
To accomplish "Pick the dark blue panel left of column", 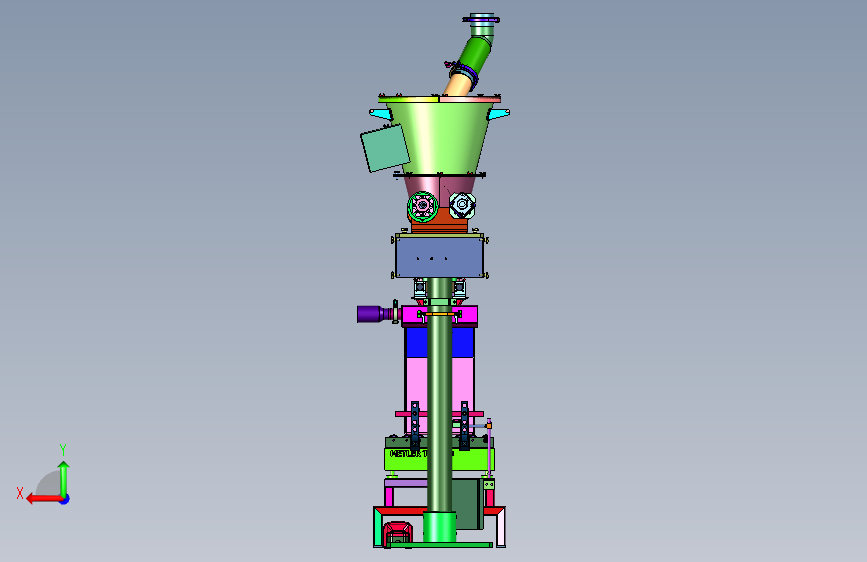I will [x=416, y=342].
